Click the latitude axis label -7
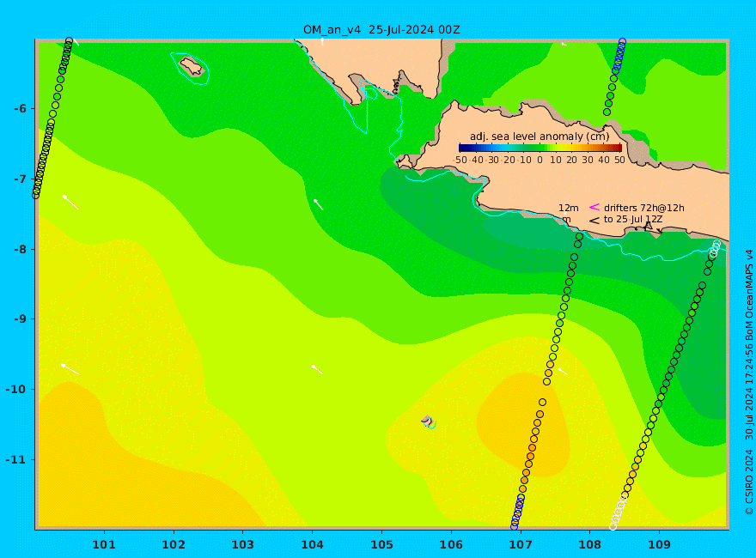The height and width of the screenshot is (558, 756). [x=20, y=179]
